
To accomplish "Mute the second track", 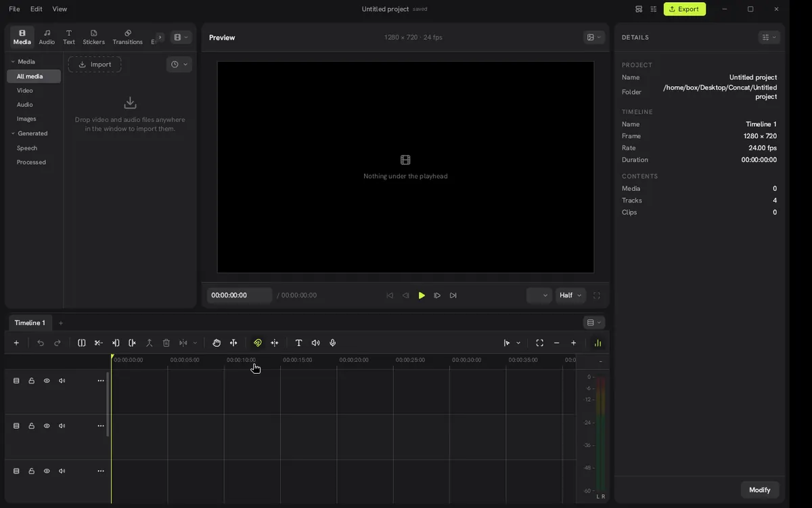I will click(62, 426).
